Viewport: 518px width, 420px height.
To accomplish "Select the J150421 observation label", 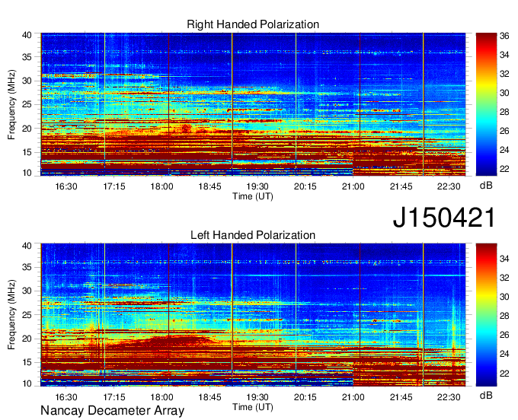I will click(444, 218).
